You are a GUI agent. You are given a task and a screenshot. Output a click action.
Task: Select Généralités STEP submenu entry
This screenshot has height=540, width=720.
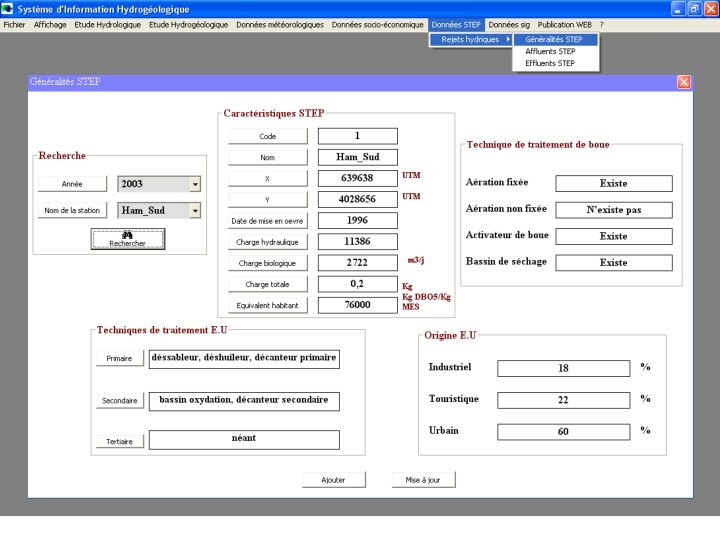[556, 39]
